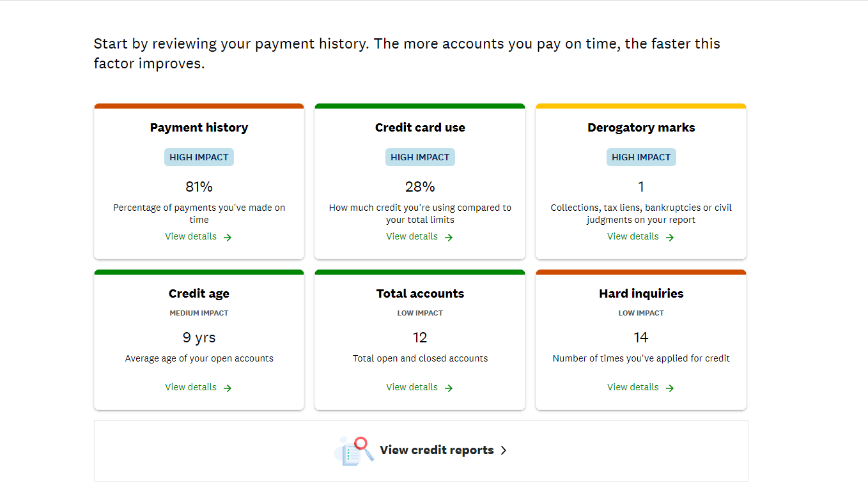Viewport: 868px width, 488px height.
Task: Open View details for Payment history
Action: [x=191, y=236]
